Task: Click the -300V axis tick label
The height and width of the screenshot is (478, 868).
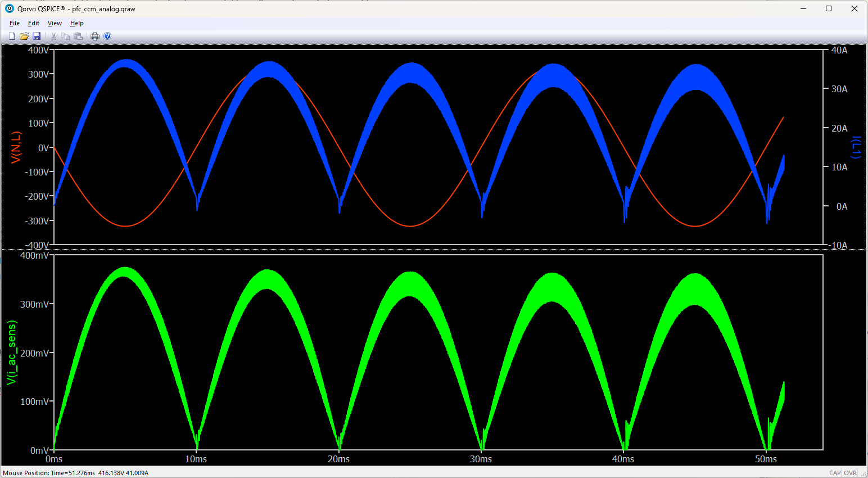Action: click(37, 221)
